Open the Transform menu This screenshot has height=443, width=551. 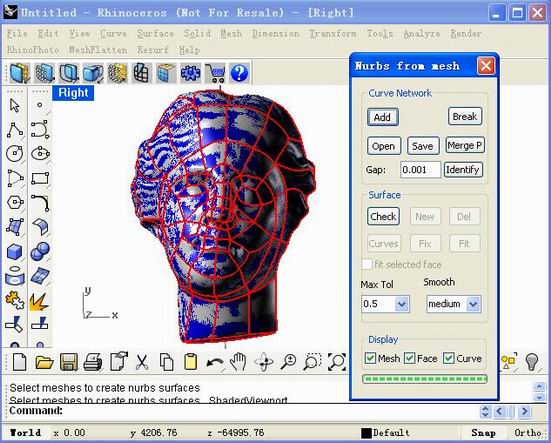point(333,33)
